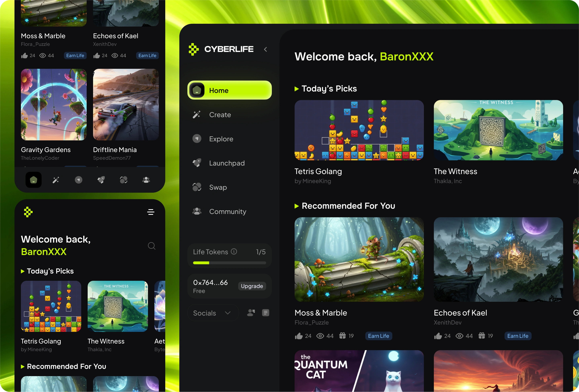This screenshot has width=579, height=392.
Task: Click the contacts list icon beside Socials
Action: point(251,313)
